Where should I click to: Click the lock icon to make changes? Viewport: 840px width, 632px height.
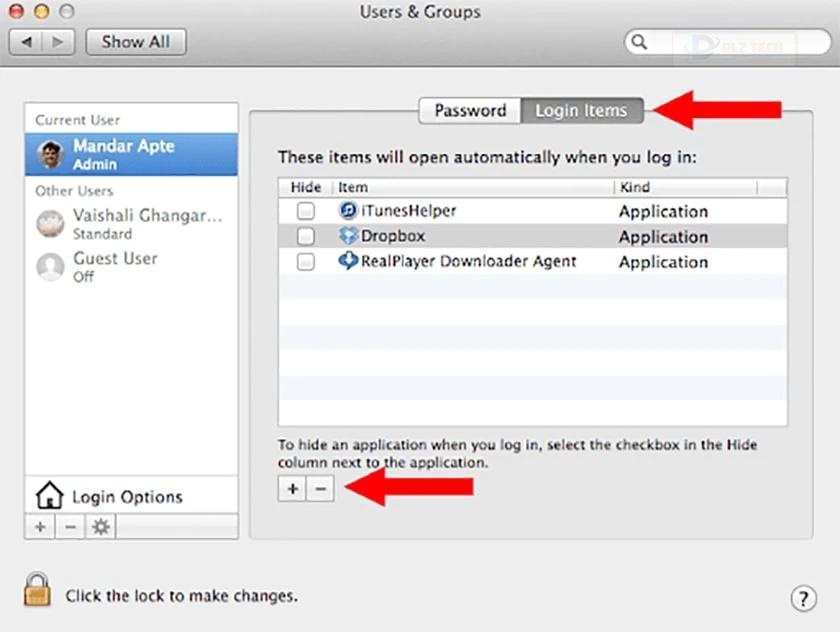[37, 589]
